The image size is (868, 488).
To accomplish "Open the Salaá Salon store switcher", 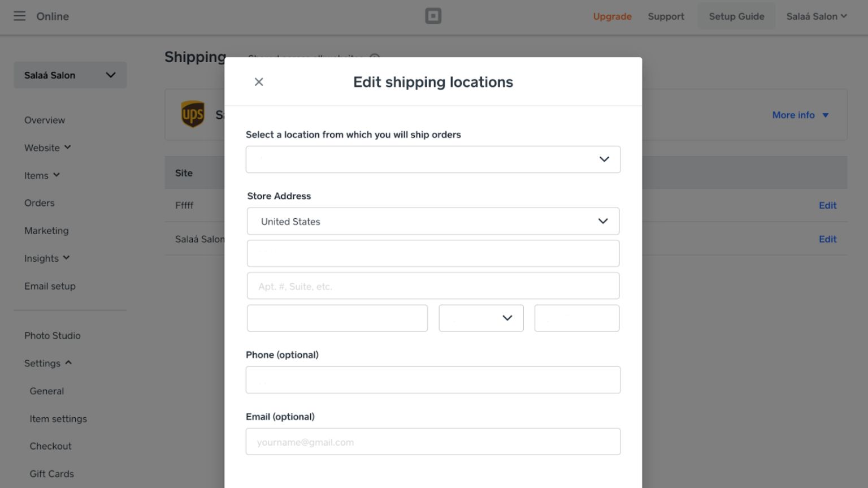I will click(x=70, y=75).
